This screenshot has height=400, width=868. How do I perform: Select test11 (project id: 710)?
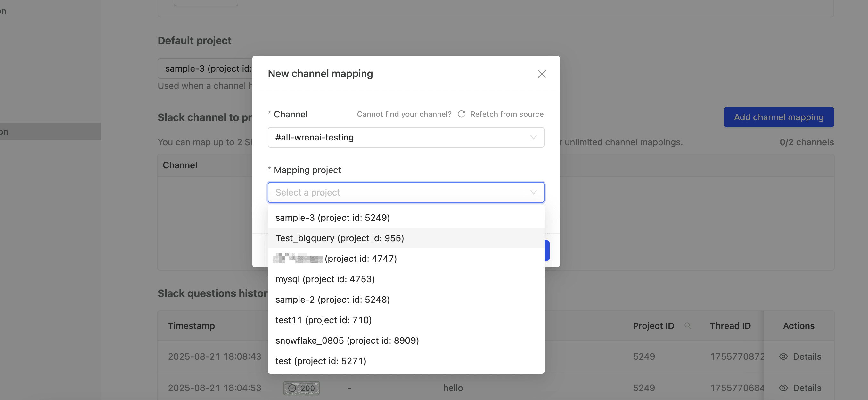(x=323, y=320)
